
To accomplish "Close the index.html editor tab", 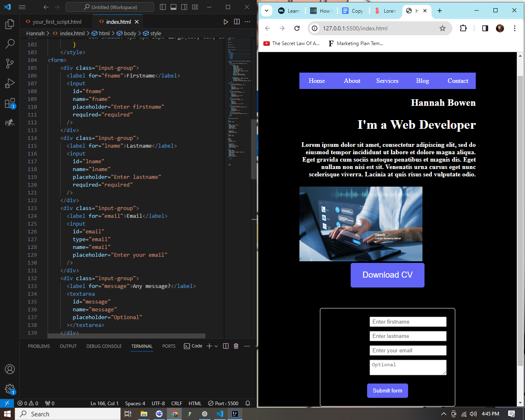I will tap(137, 22).
